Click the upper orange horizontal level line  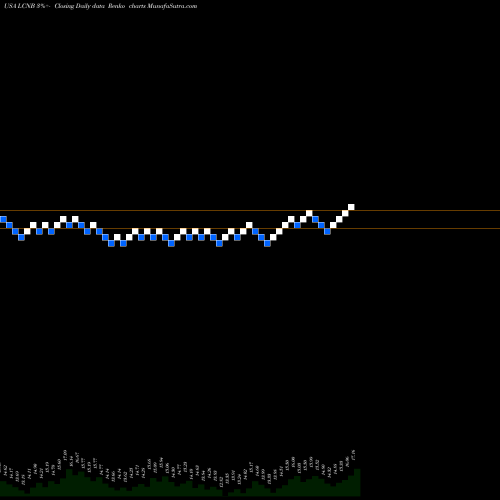pyautogui.click(x=250, y=210)
